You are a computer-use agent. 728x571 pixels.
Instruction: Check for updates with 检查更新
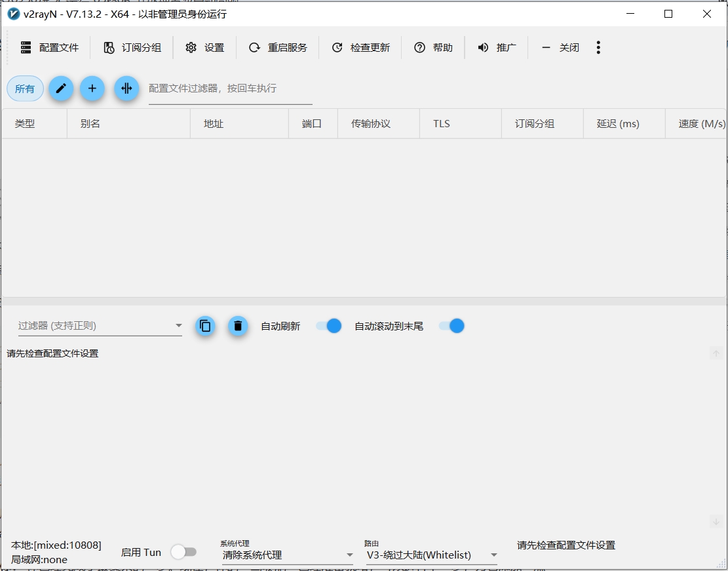tap(360, 47)
